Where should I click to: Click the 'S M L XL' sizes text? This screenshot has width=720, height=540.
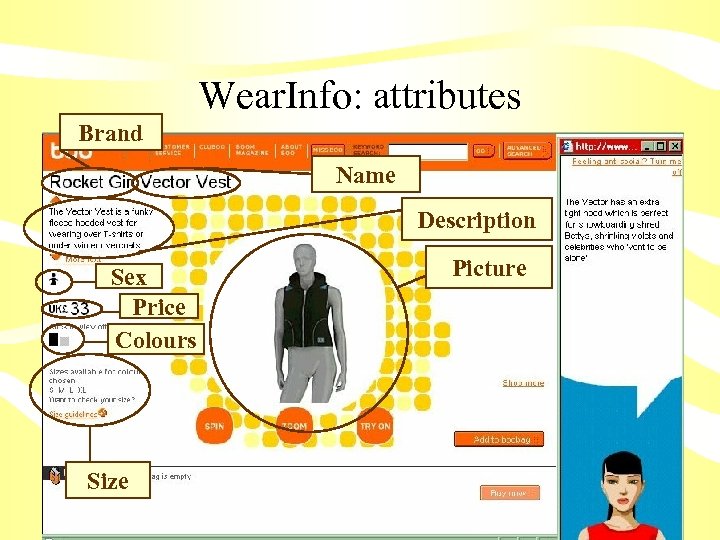[68, 390]
